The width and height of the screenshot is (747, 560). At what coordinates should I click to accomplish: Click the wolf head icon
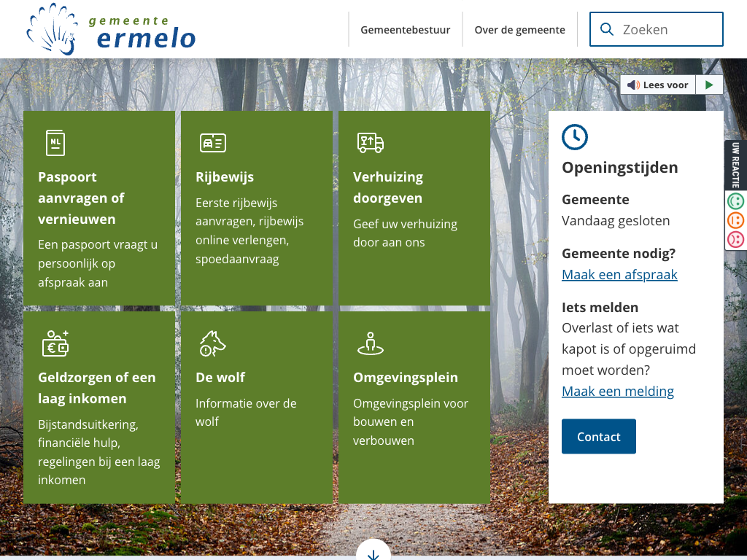212,343
